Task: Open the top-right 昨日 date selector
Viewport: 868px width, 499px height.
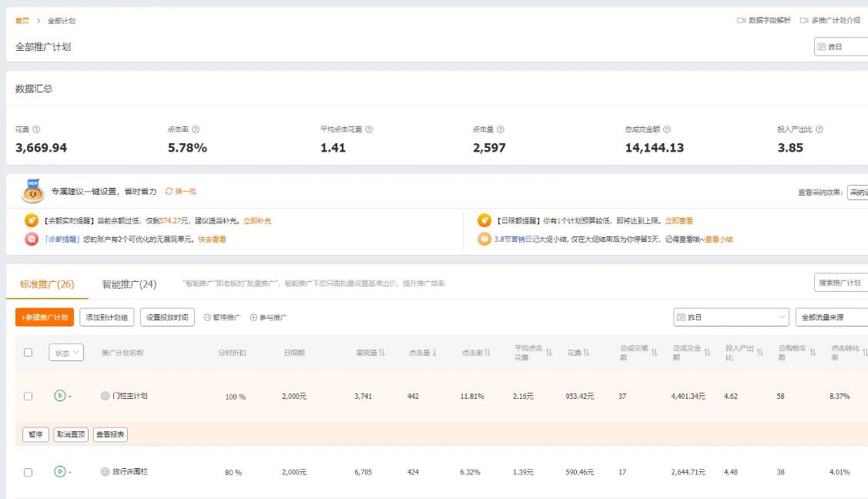Action: pos(841,47)
